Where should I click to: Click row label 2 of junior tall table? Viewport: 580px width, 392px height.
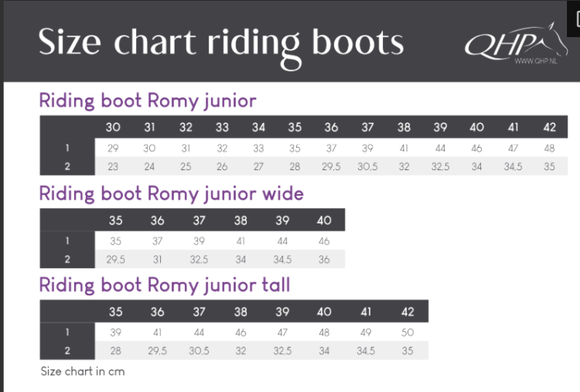67,350
